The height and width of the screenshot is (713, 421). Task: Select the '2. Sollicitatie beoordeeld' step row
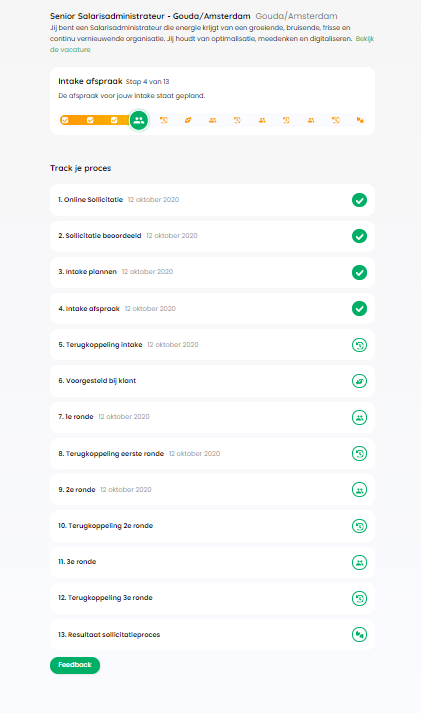click(212, 236)
